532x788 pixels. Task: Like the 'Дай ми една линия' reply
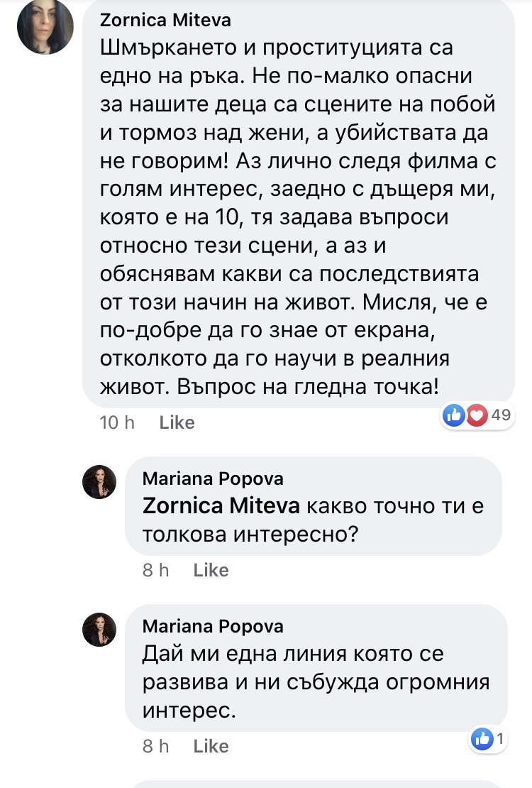(211, 746)
